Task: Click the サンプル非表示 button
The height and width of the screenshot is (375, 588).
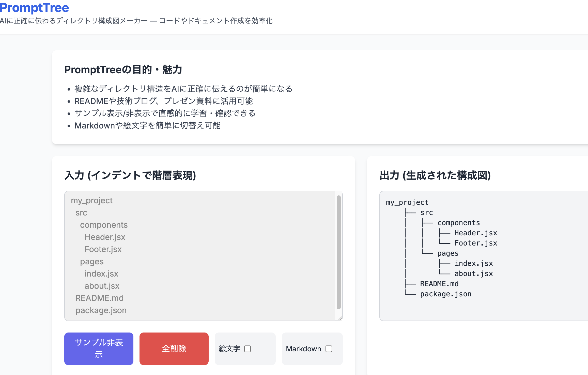Action: [99, 348]
